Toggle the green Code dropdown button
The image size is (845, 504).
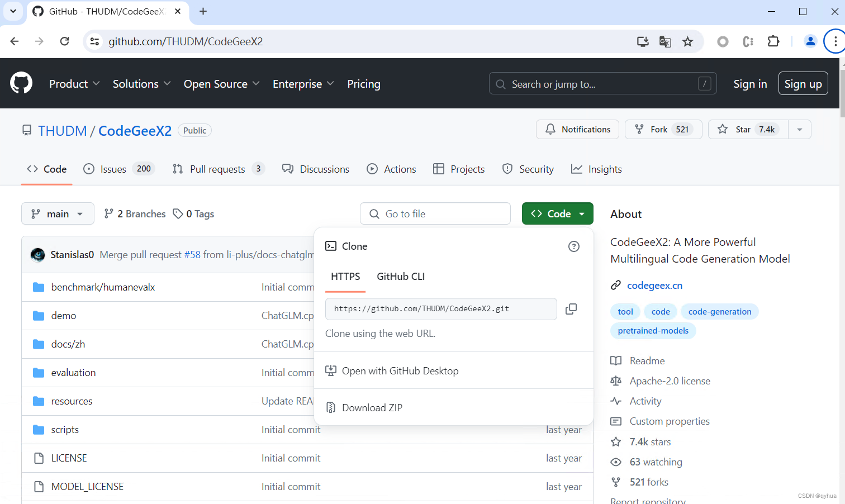pyautogui.click(x=557, y=214)
